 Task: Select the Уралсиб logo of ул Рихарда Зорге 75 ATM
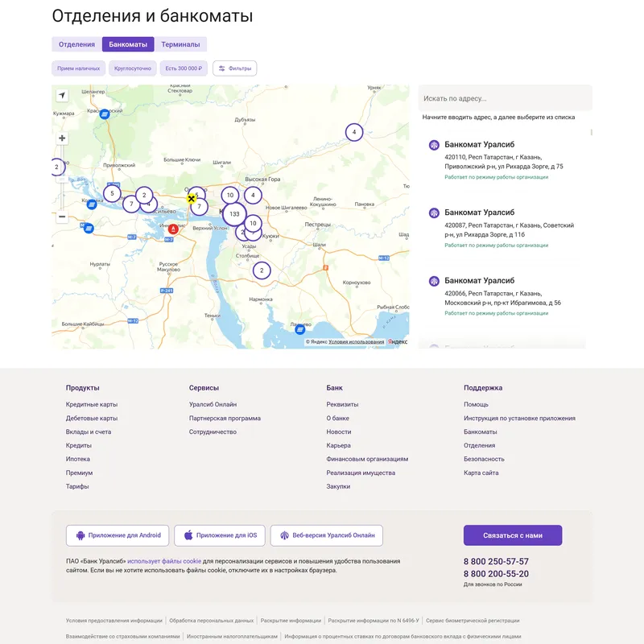coord(434,146)
